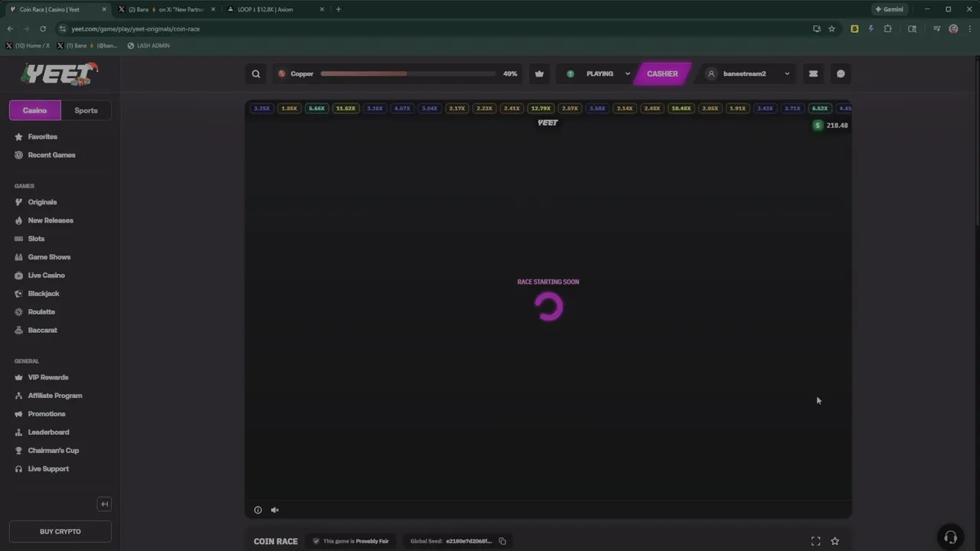Open the LASH ADMIN bookmark
The image size is (980, 551).
(149, 46)
